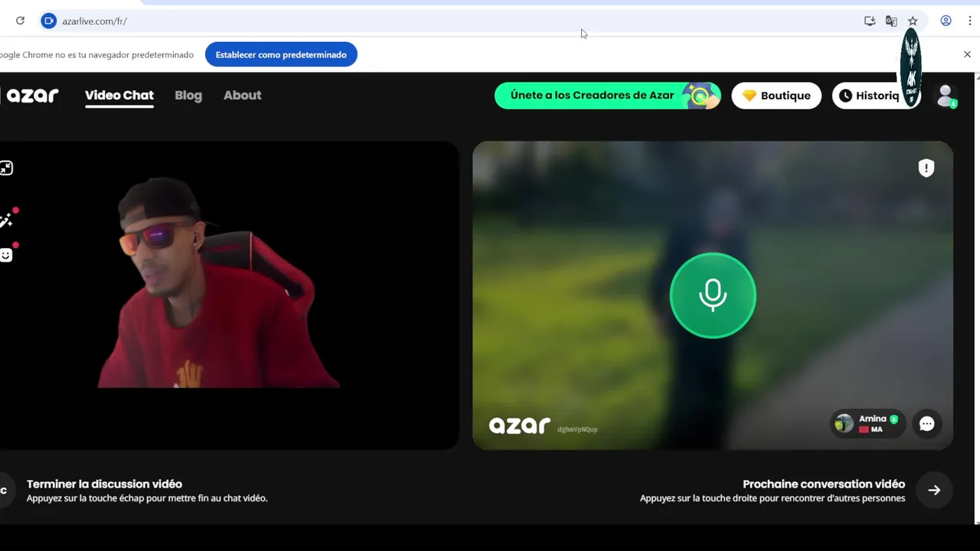The height and width of the screenshot is (551, 980).
Task: Open the Chrome three-dot menu
Action: coord(969,21)
